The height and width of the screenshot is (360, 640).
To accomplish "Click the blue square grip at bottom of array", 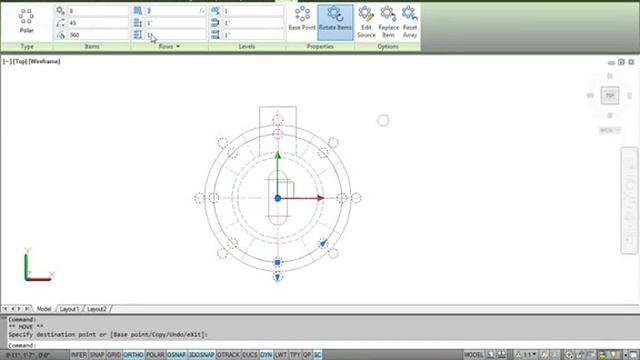I will [x=278, y=262].
